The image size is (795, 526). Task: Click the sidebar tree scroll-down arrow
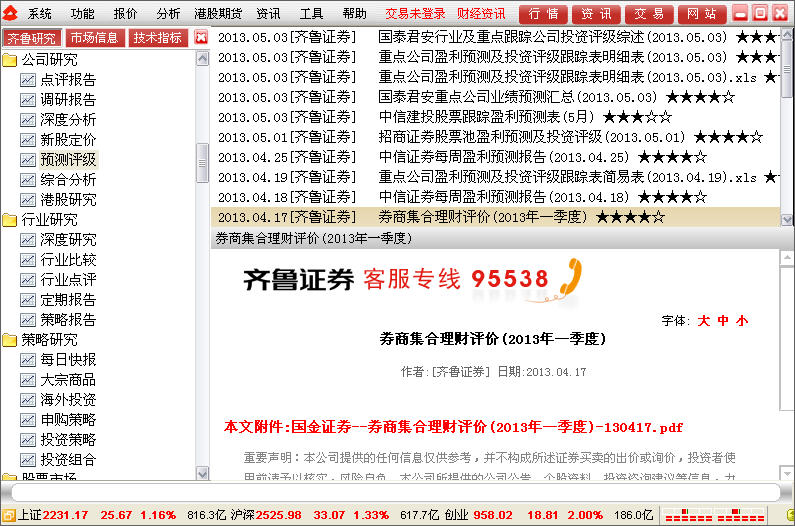(202, 474)
